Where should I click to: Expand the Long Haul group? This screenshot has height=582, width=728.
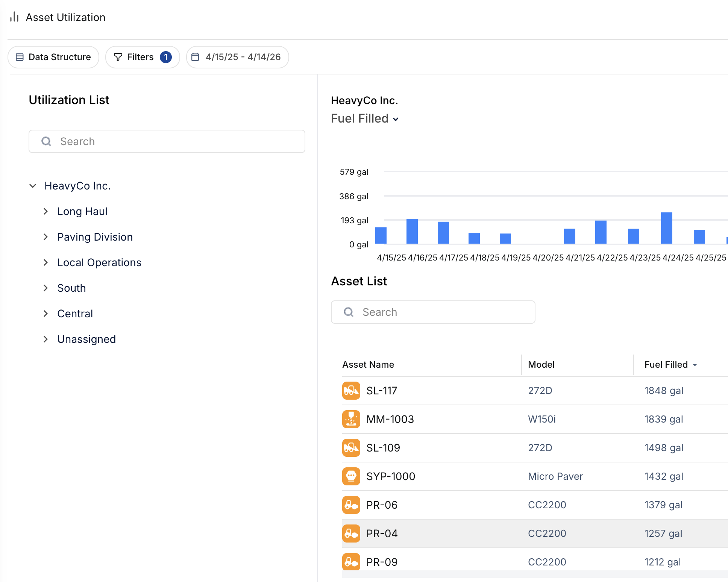pos(45,211)
